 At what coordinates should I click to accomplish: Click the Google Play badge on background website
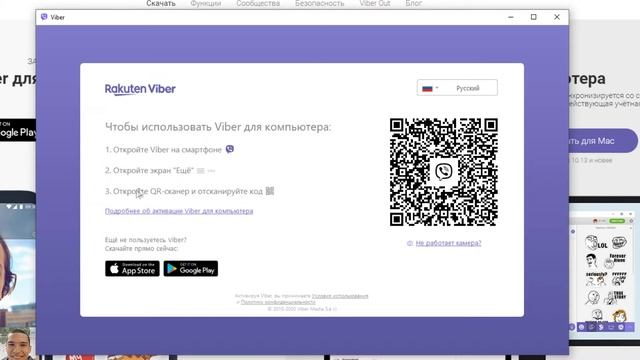pyautogui.click(x=18, y=130)
